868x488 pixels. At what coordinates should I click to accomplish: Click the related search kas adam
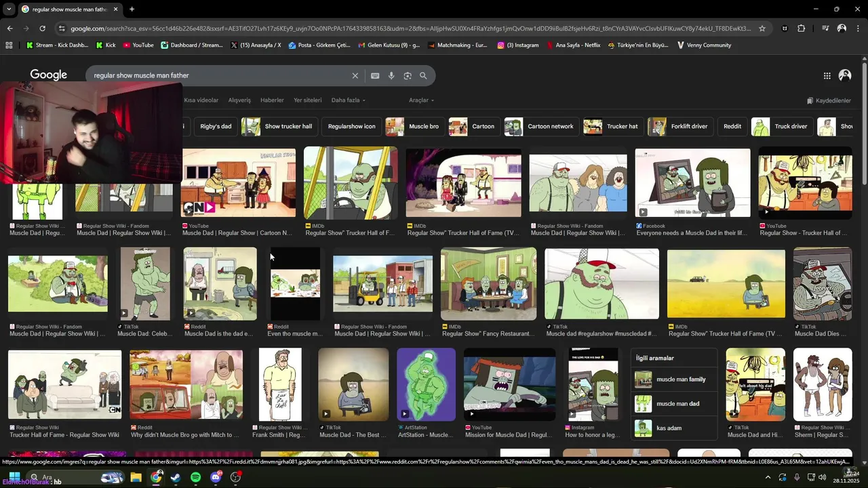coord(674,428)
